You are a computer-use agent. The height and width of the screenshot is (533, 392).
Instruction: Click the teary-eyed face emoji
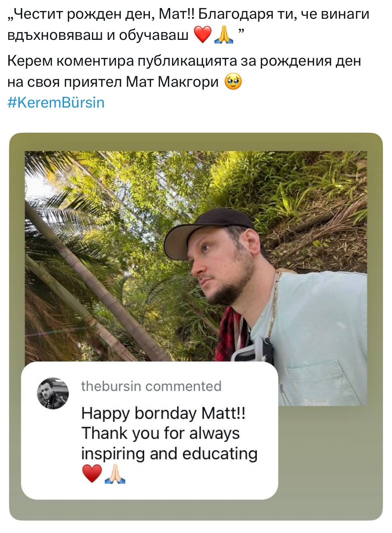(233, 82)
